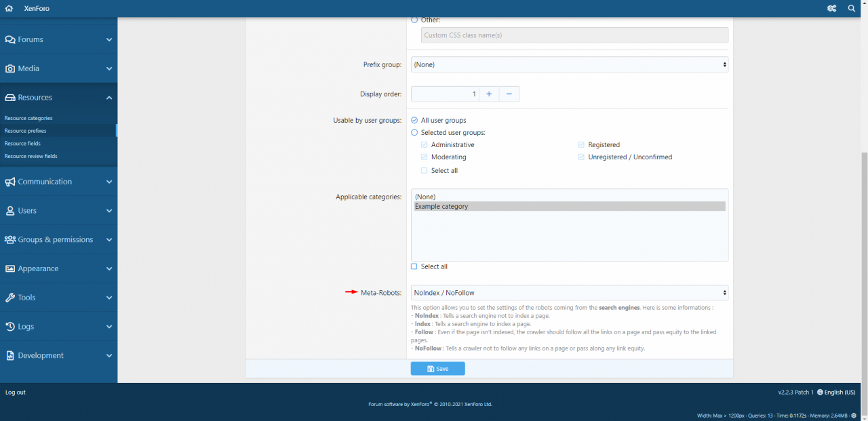Expand the Tools menu chevron
The height and width of the screenshot is (421, 868).
click(109, 298)
